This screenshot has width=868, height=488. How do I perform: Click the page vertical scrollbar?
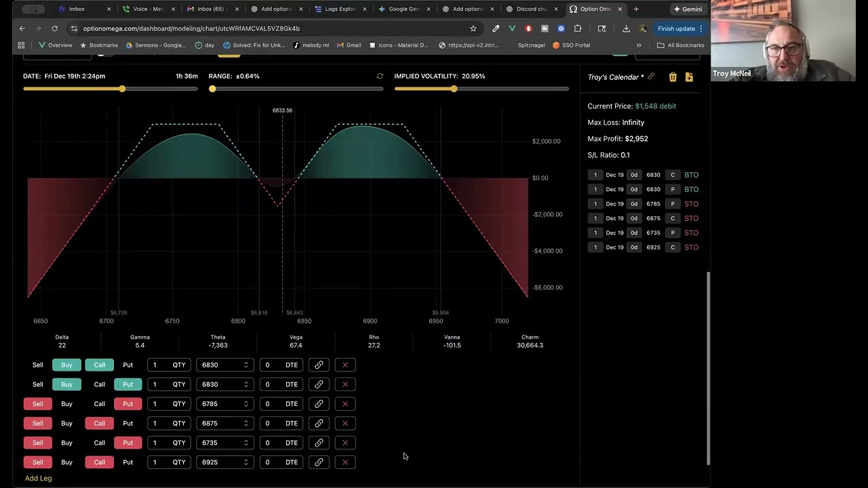(x=708, y=368)
